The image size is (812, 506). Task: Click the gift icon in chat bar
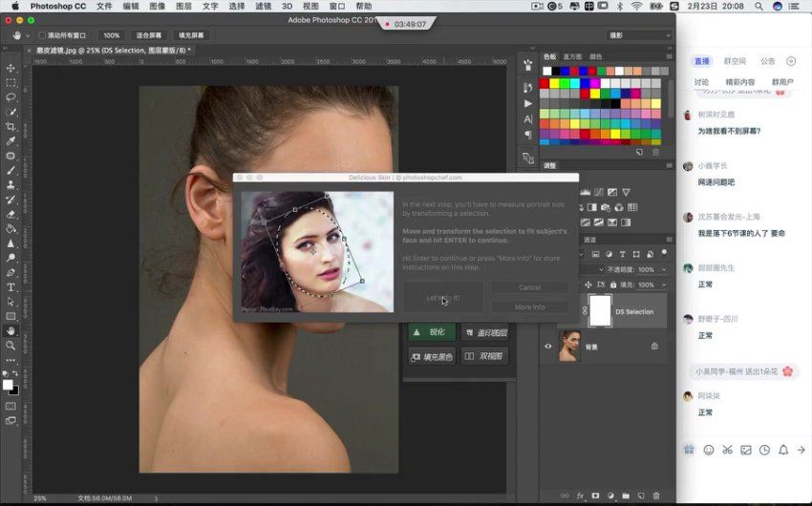689,450
